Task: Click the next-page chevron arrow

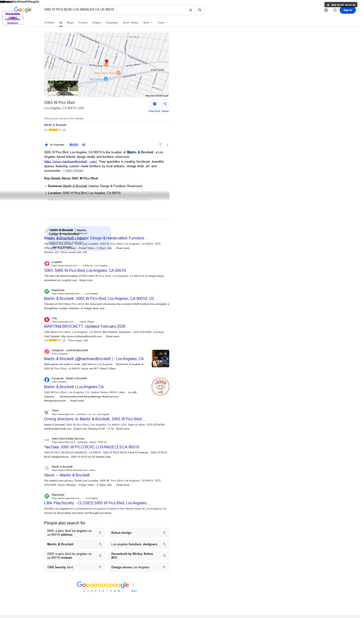Action: [135, 591]
